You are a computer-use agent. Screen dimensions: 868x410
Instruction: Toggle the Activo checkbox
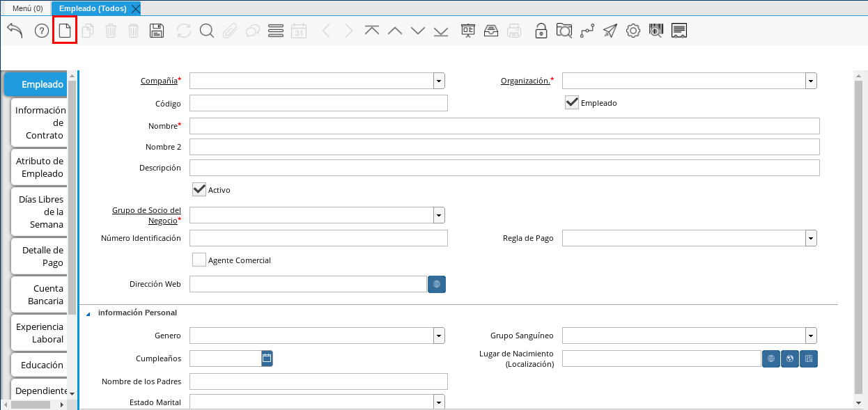[x=199, y=189]
